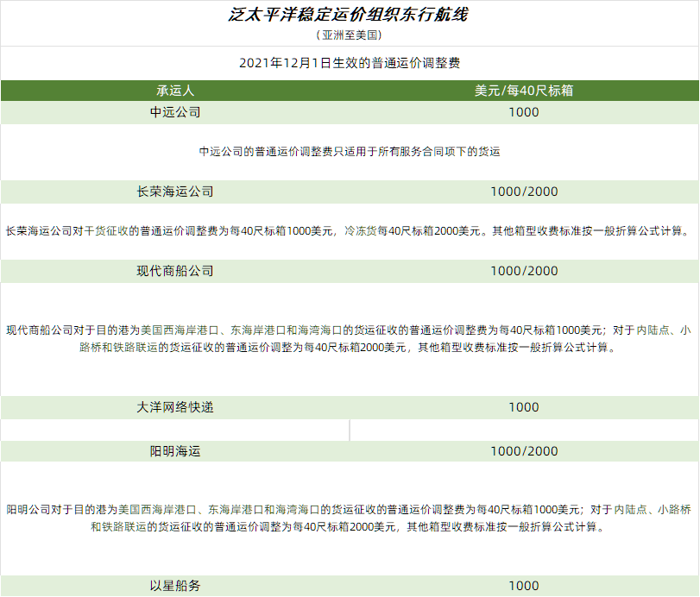Select the subtitle (亚洲至美国)
This screenshot has height=597, width=700.
[350, 35]
